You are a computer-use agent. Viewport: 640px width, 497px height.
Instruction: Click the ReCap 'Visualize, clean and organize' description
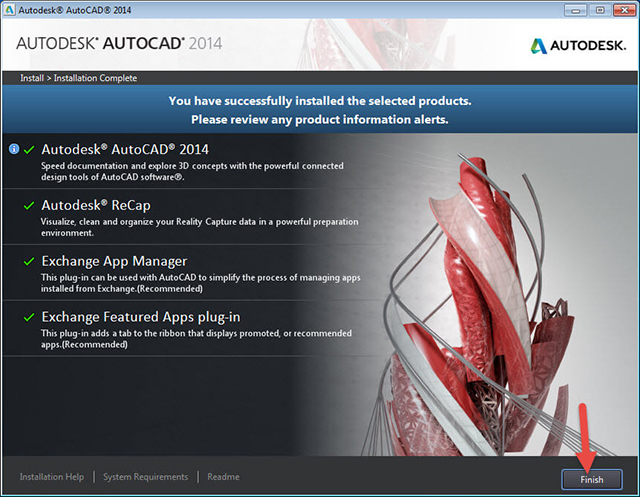[x=200, y=227]
